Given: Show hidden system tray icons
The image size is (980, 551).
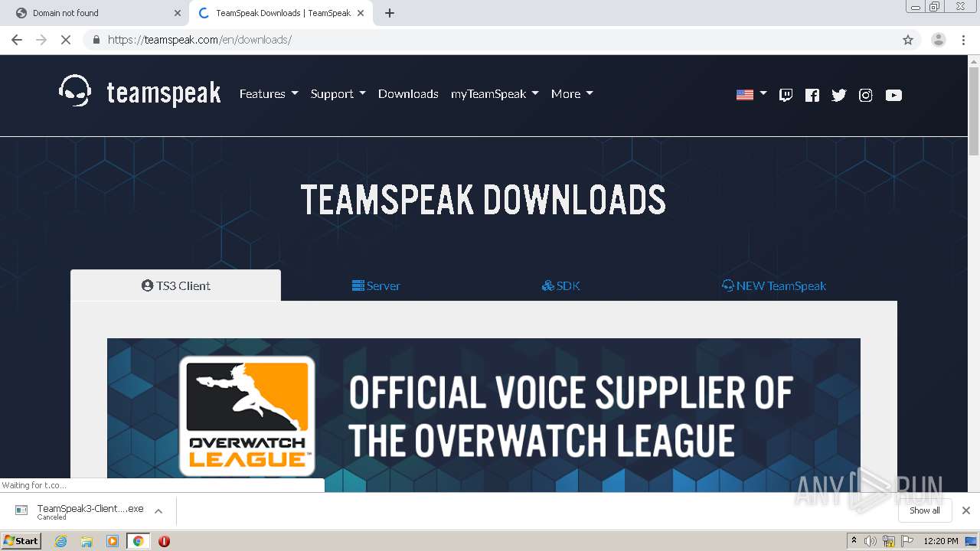Looking at the screenshot, I should click(x=854, y=541).
